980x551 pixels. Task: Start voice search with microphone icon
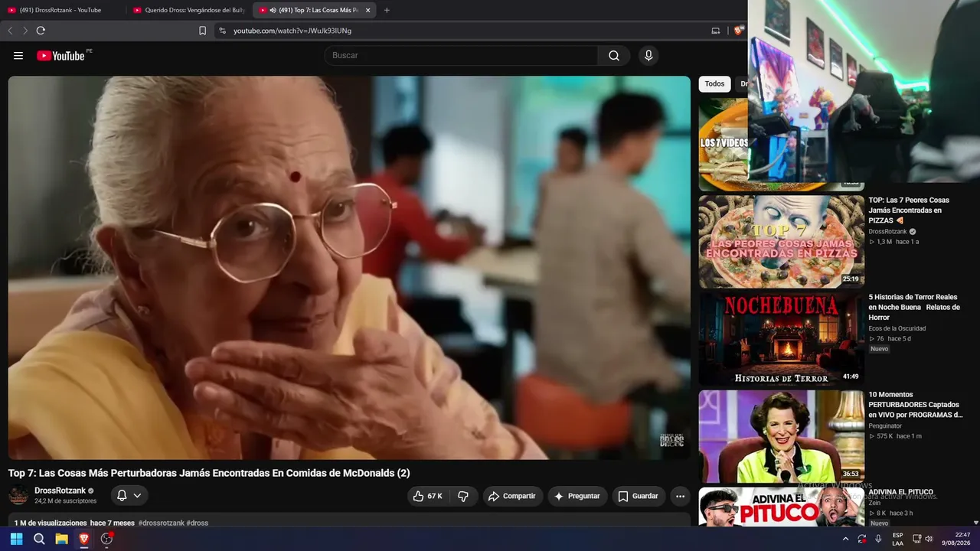click(x=648, y=56)
